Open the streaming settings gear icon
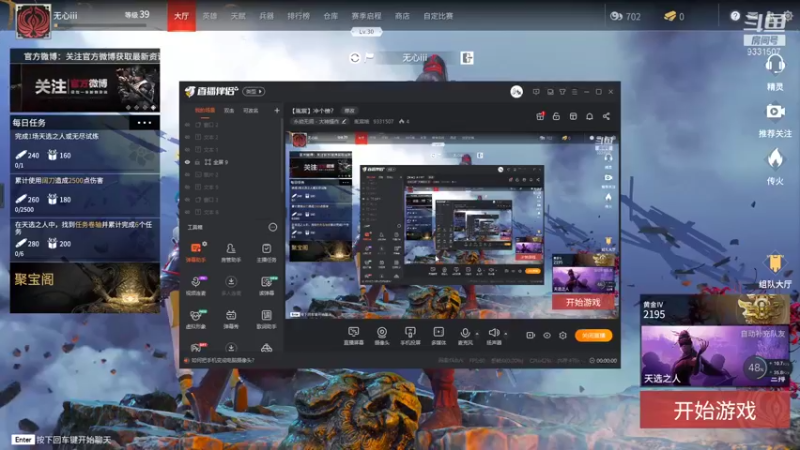This screenshot has width=800, height=450. (563, 335)
